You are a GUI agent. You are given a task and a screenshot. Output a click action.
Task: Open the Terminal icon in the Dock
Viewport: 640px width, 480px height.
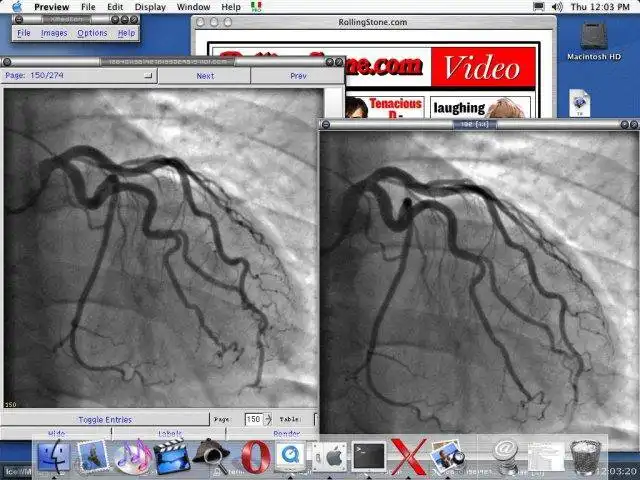369,457
